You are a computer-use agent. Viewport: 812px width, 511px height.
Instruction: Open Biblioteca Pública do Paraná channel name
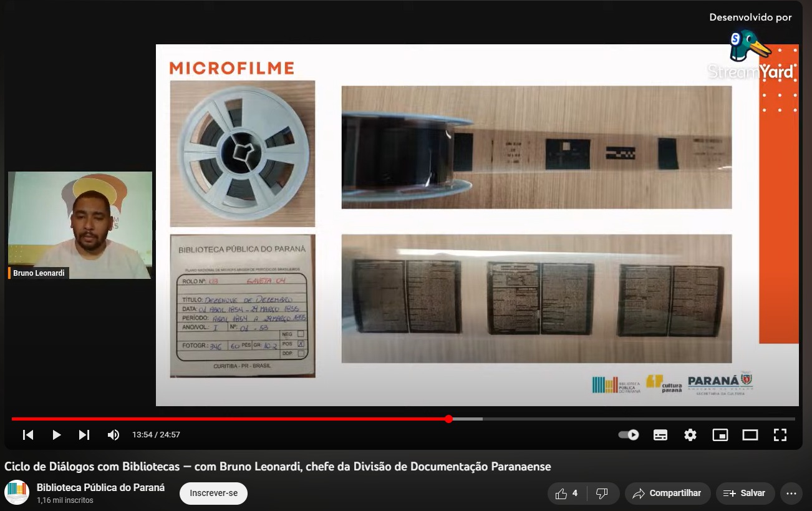100,487
